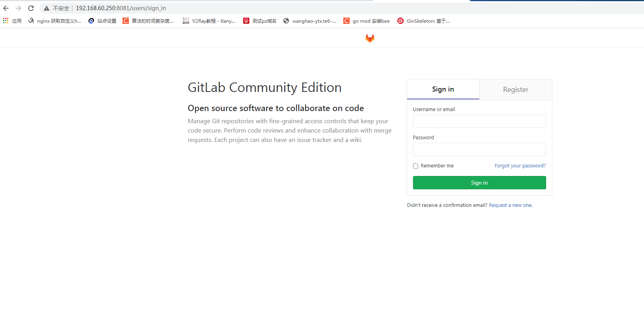Viewport: 644px width, 325px height.
Task: Open the go mod 安装bee bookmark
Action: [x=366, y=21]
